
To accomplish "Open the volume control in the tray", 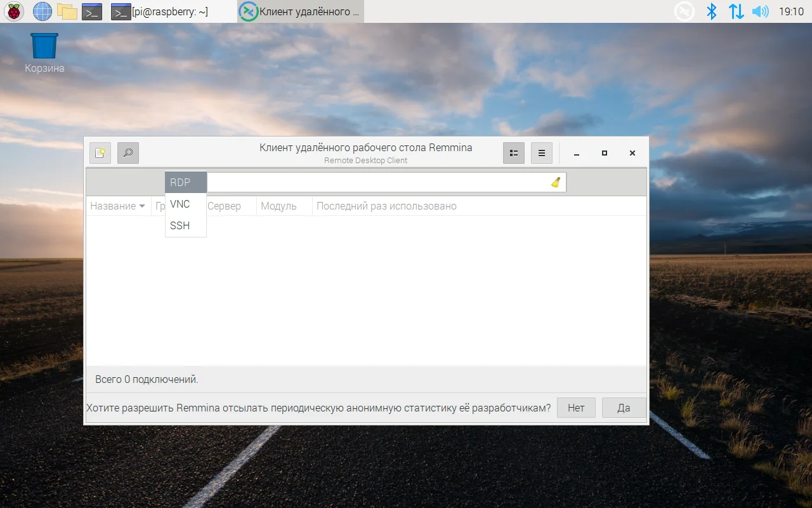I will click(x=760, y=11).
